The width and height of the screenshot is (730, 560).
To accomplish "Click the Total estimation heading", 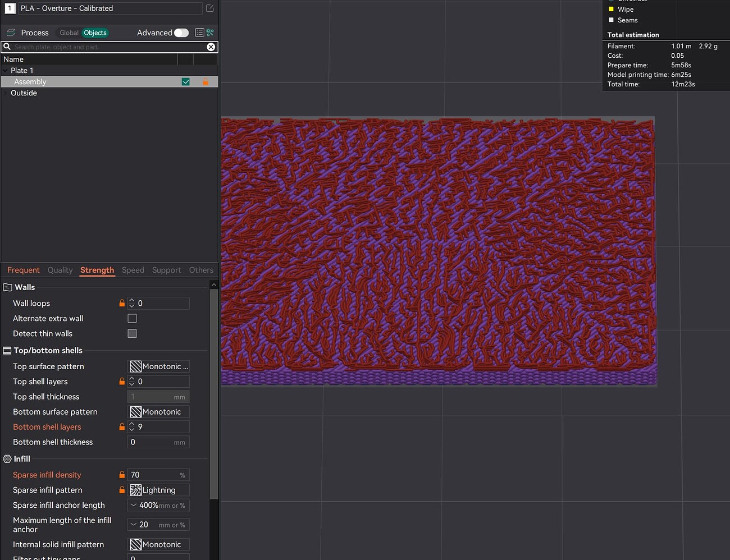I will pyautogui.click(x=633, y=35).
